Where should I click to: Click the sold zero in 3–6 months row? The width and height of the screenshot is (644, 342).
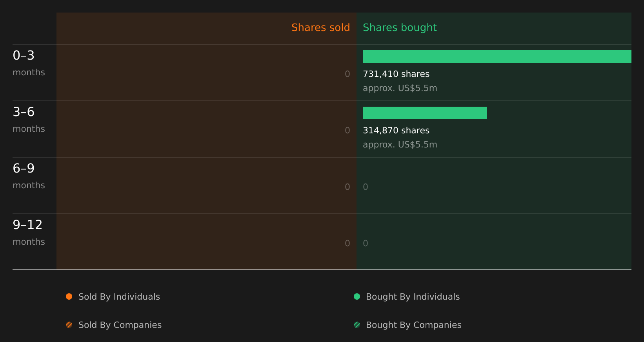click(x=347, y=131)
